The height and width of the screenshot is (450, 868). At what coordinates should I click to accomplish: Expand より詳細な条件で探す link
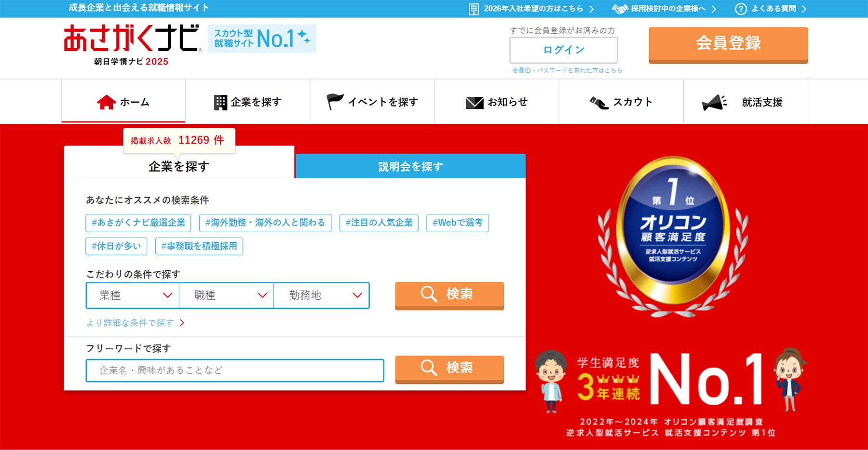click(x=135, y=323)
